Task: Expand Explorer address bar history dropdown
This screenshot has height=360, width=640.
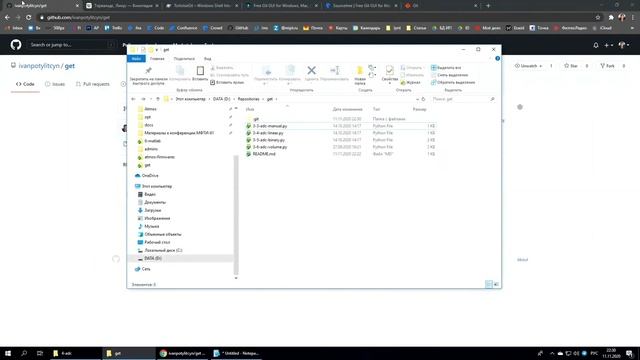Action: [x=417, y=99]
